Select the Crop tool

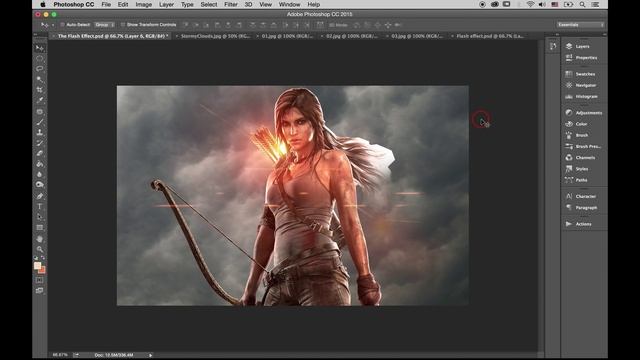(x=40, y=89)
